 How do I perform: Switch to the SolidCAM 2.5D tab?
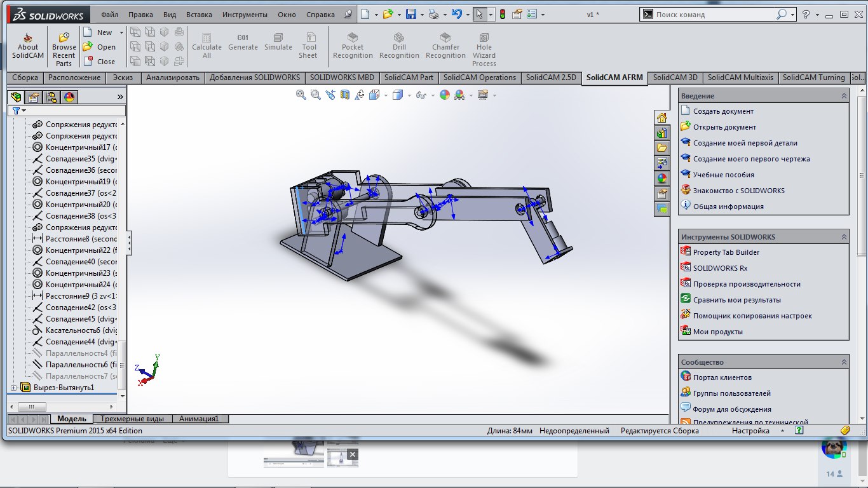pyautogui.click(x=551, y=78)
